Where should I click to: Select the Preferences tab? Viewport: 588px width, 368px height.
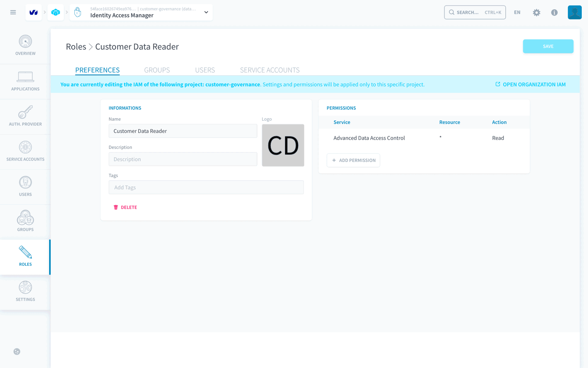point(97,70)
